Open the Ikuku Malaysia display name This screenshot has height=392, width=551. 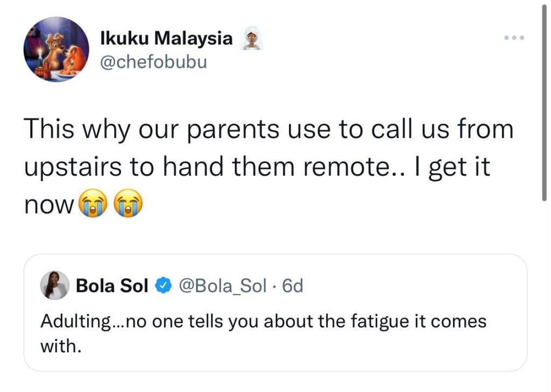coord(167,39)
